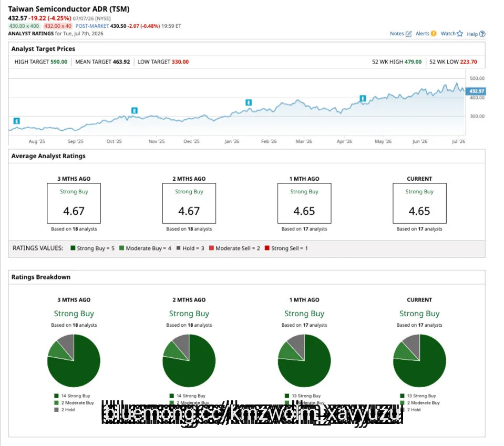Click the earnings marker near Apr '26
504x446 pixels.
363,98
